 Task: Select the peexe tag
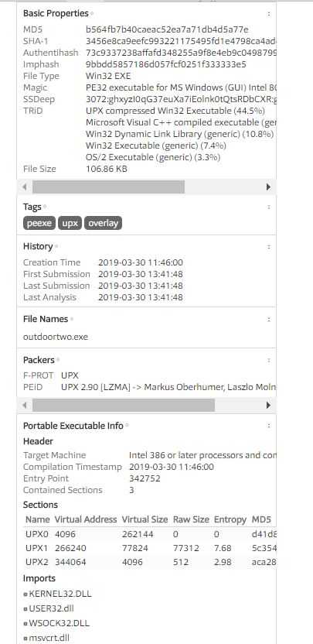point(39,223)
